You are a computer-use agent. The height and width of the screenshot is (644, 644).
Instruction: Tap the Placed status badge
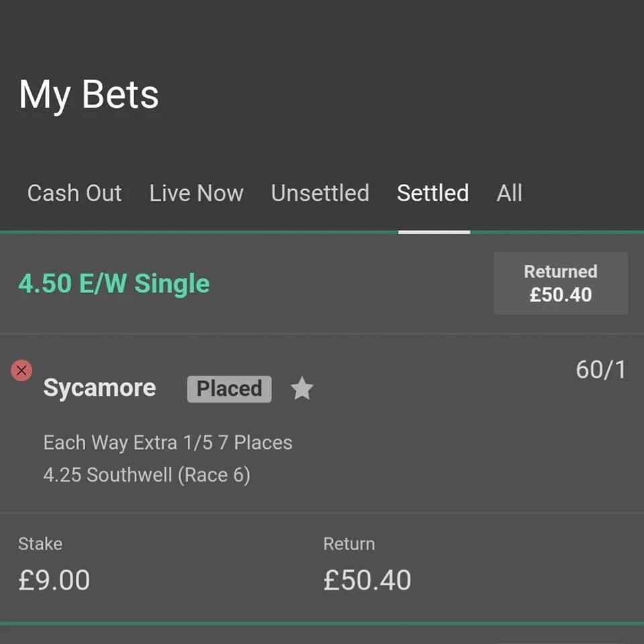tap(229, 389)
